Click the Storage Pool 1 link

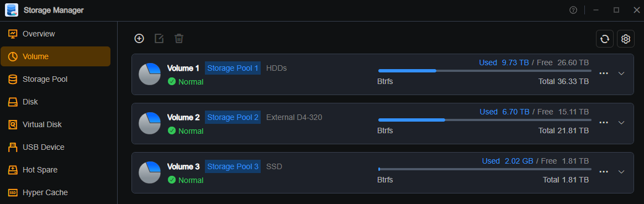pos(233,68)
